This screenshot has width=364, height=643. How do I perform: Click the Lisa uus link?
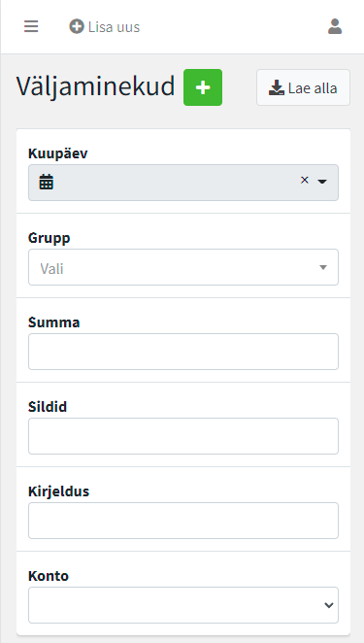105,26
